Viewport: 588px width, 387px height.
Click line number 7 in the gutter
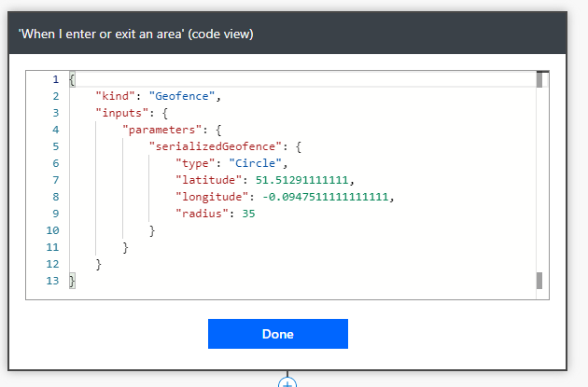[x=56, y=180]
